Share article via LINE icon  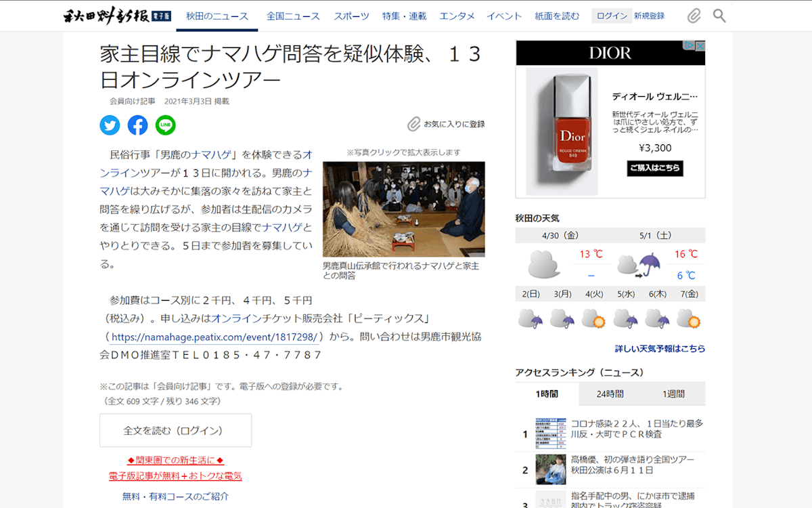click(165, 125)
